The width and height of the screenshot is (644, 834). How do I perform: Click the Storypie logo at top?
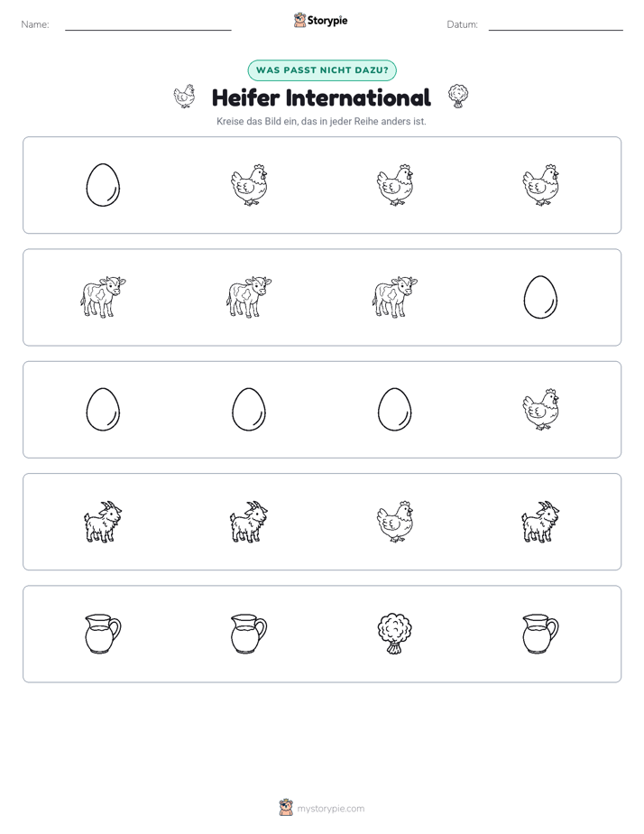point(320,20)
